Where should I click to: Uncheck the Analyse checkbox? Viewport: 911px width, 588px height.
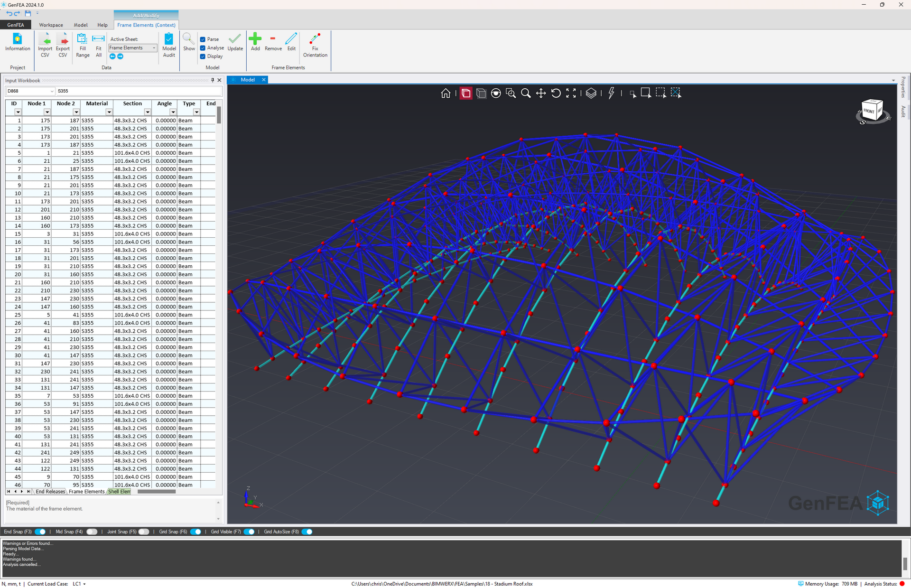point(203,48)
